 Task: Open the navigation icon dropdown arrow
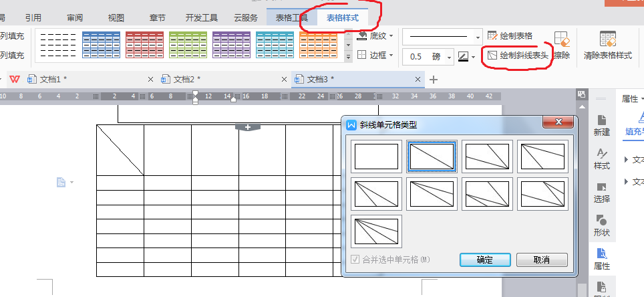point(72,182)
